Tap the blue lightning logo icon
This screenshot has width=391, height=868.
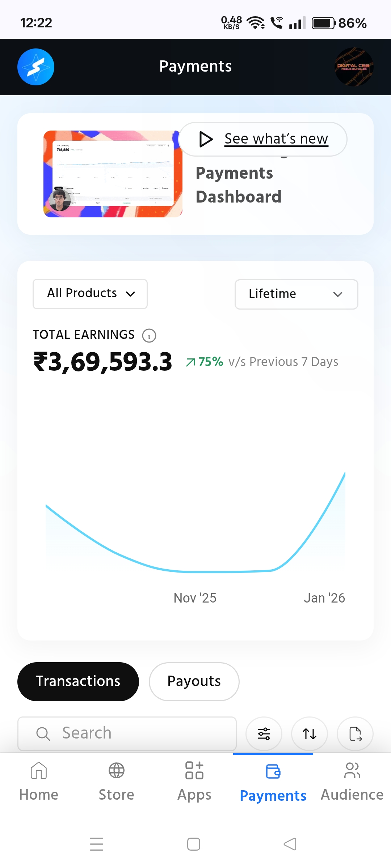coord(36,67)
